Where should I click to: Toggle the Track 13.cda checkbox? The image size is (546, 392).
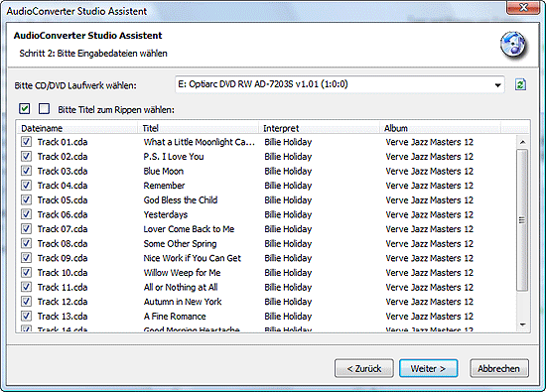(x=26, y=316)
